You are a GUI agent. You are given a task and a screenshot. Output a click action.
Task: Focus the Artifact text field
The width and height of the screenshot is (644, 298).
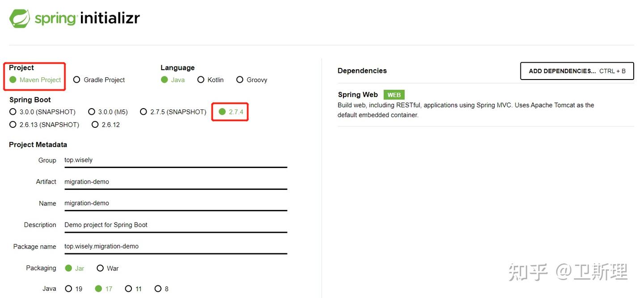(x=175, y=182)
